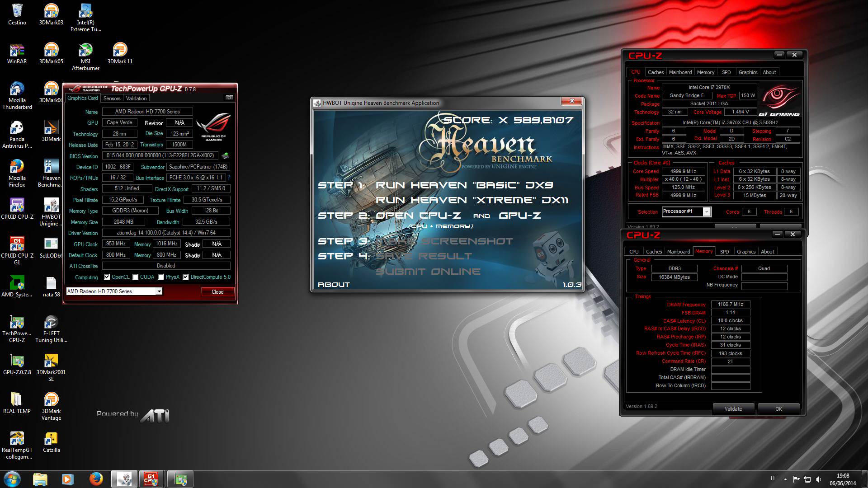The image size is (868, 488).
Task: Open the HWBOT Unigine desktop shortcut
Action: [x=51, y=212]
